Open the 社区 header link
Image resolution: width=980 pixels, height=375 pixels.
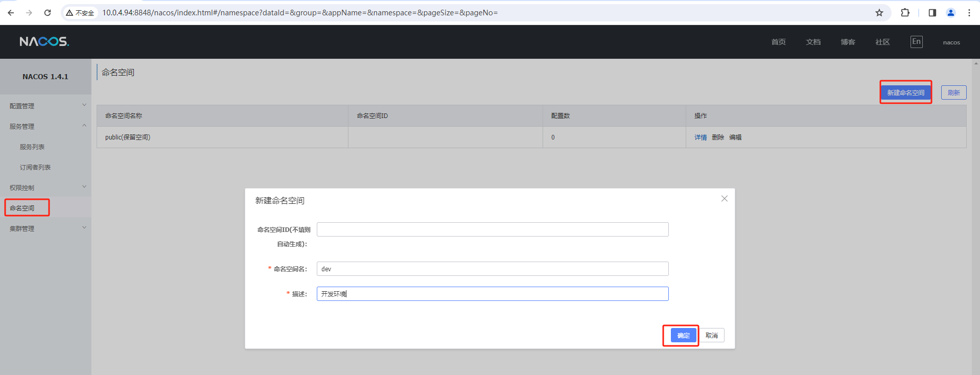coord(883,42)
